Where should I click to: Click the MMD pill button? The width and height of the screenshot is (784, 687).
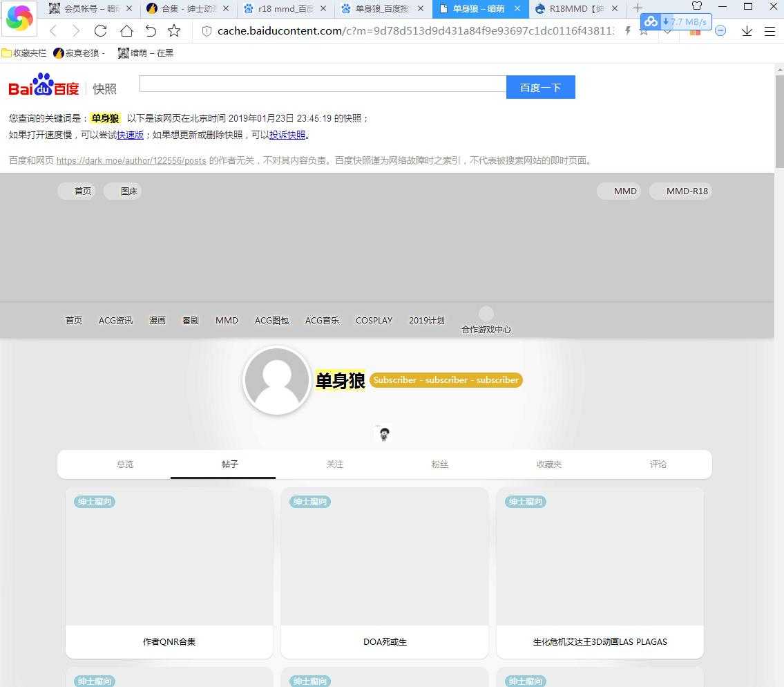[x=619, y=191]
